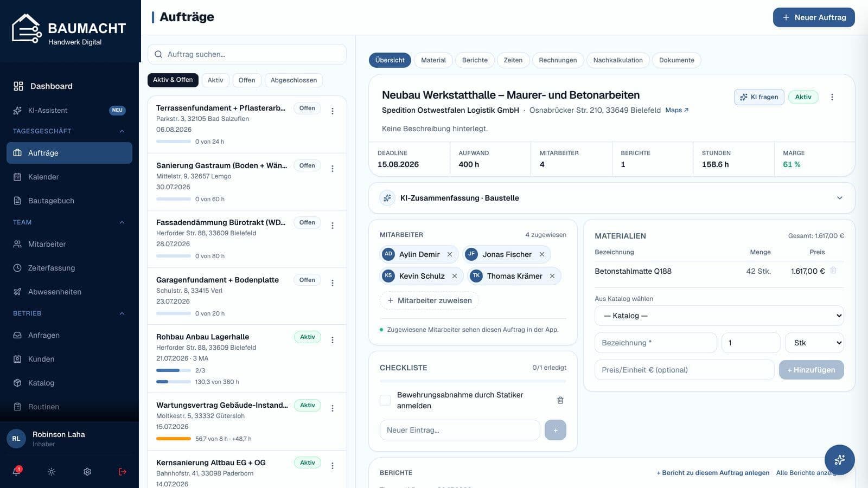Click the Hinzufügen material button

(x=812, y=370)
